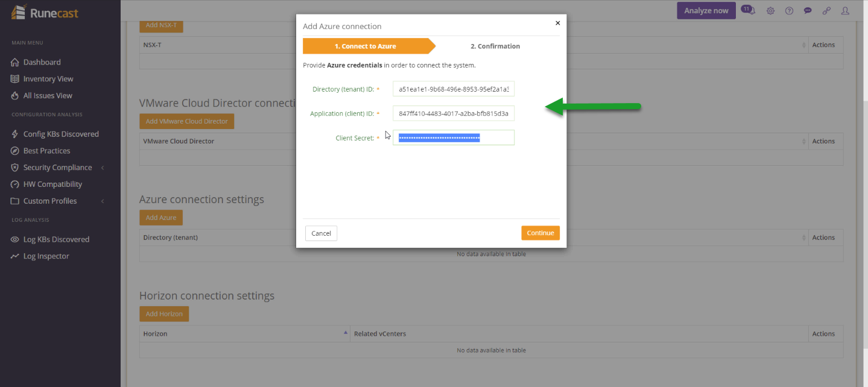Open notifications bell with 11 badge
Screen dimensions: 868x387
pos(749,10)
